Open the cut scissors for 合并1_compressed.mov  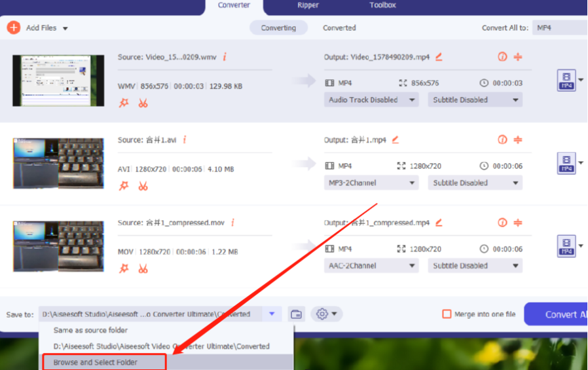point(143,268)
